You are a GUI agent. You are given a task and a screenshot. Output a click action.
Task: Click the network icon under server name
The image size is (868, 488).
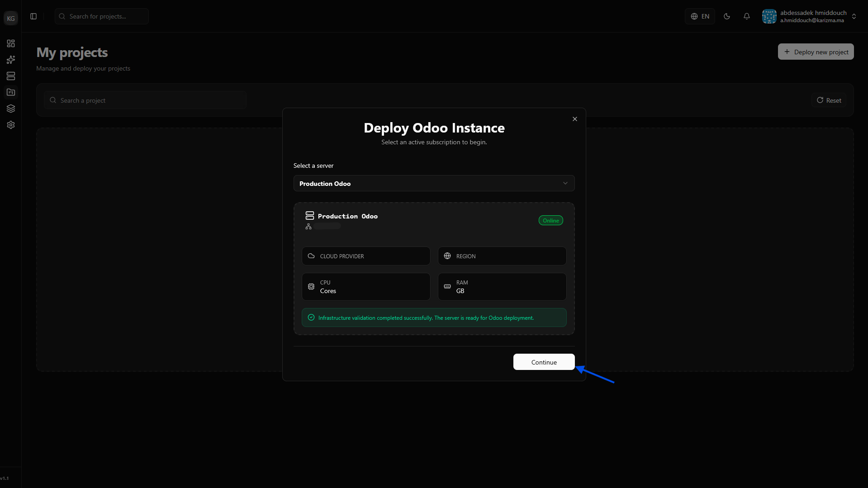[308, 226]
